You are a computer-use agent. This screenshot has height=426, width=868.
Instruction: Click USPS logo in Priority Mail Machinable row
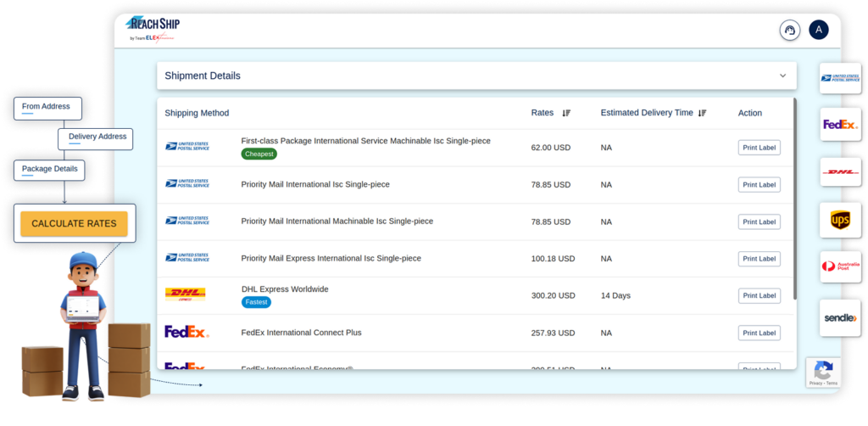coord(187,221)
